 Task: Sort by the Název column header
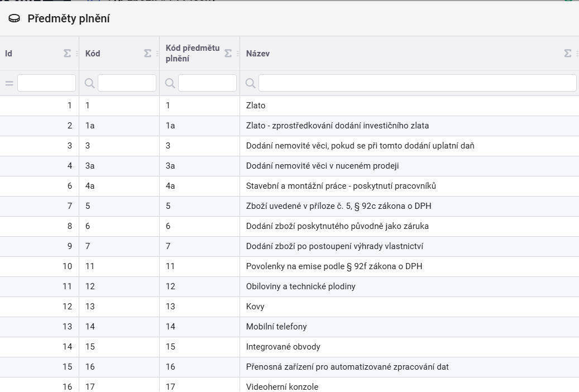258,54
